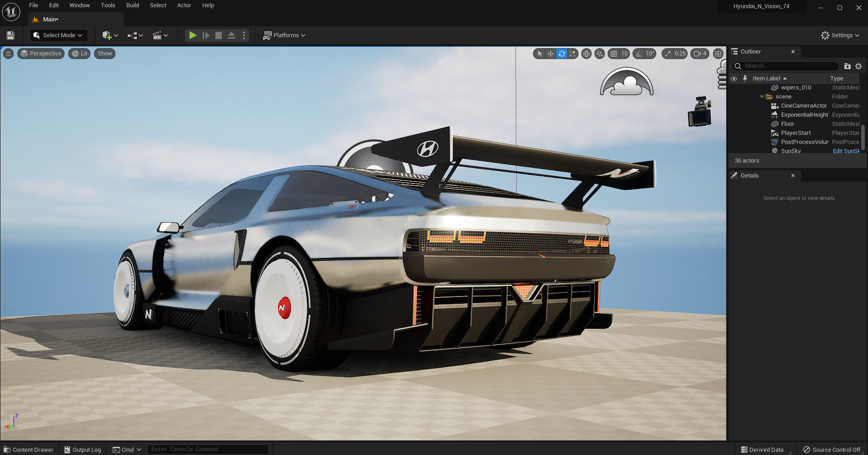Image resolution: width=868 pixels, height=455 pixels.
Task: Close the Outliner panel tab
Action: point(793,52)
